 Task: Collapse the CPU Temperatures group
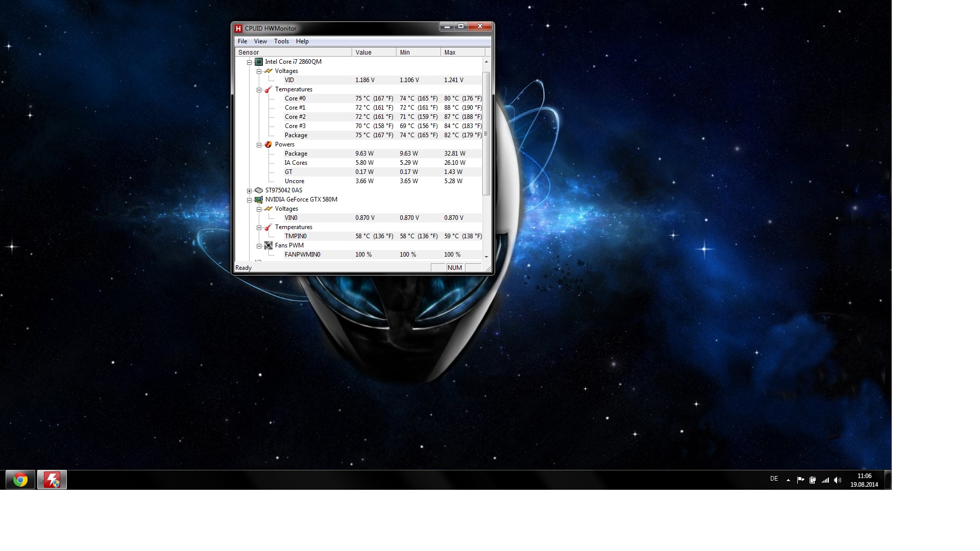pos(259,90)
